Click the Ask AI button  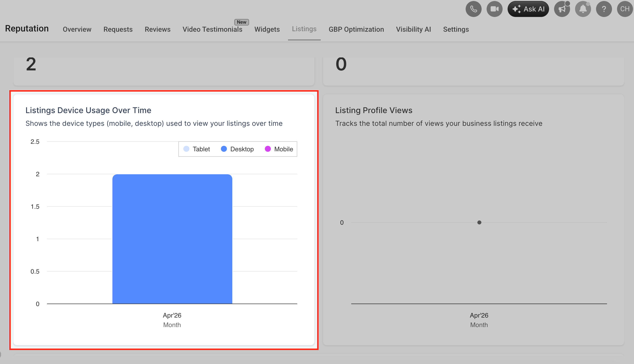point(528,9)
